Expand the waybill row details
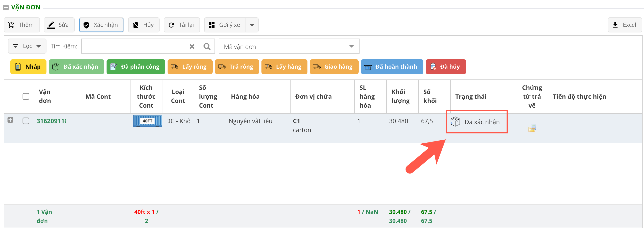Image resolution: width=644 pixels, height=228 pixels. 10,120
